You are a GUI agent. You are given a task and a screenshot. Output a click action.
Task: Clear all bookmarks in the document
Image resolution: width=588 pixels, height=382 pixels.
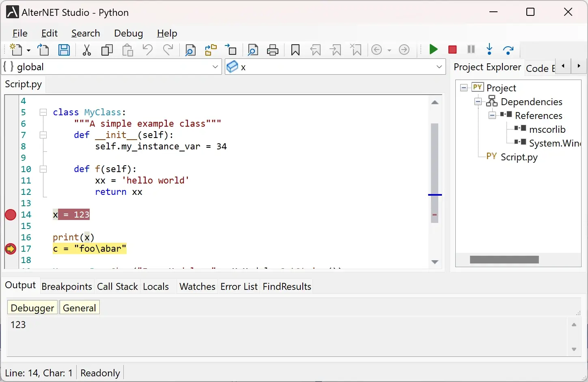click(356, 50)
